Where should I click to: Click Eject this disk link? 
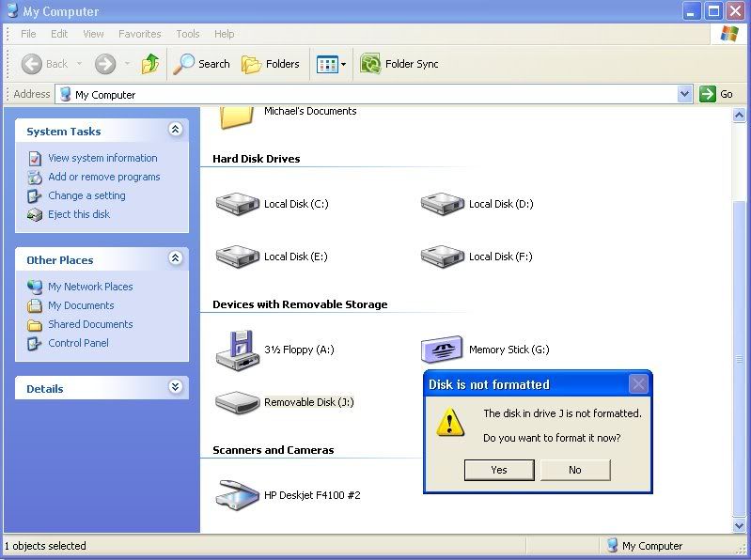point(79,214)
